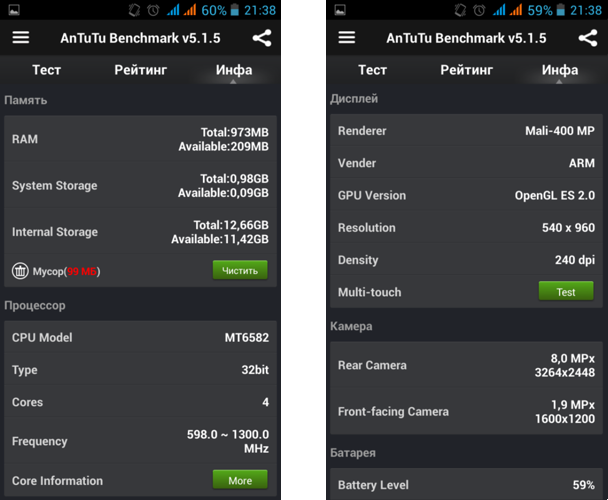This screenshot has width=608, height=500.
Task: Switch to Тест tab in left screenshot
Action: [x=47, y=70]
